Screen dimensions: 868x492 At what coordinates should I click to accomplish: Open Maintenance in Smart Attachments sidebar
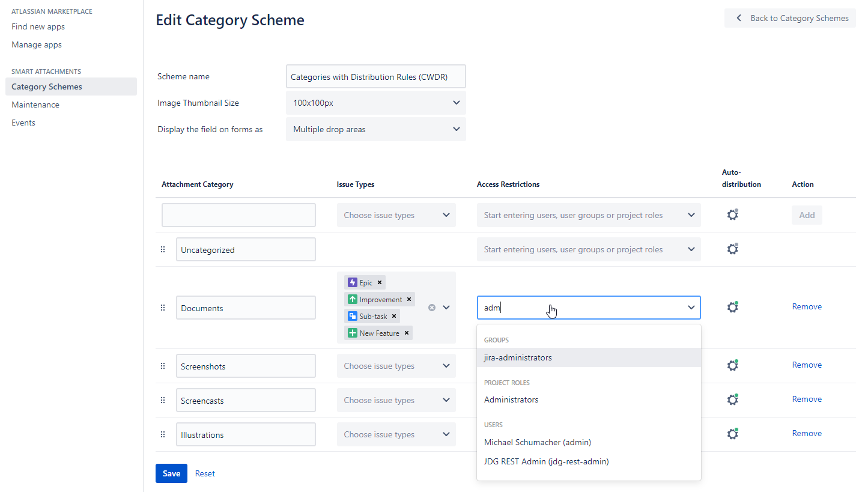point(35,105)
